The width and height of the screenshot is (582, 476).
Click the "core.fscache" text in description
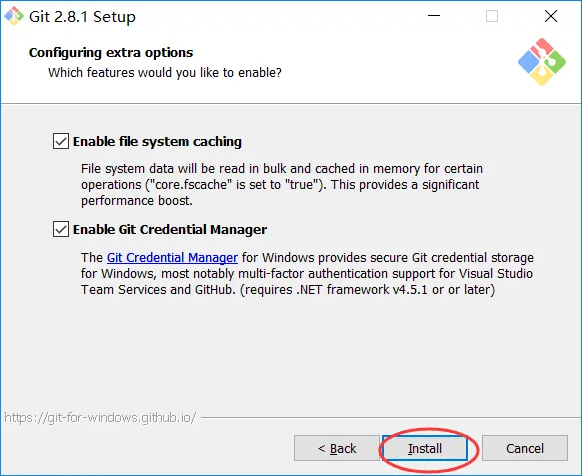tap(189, 185)
